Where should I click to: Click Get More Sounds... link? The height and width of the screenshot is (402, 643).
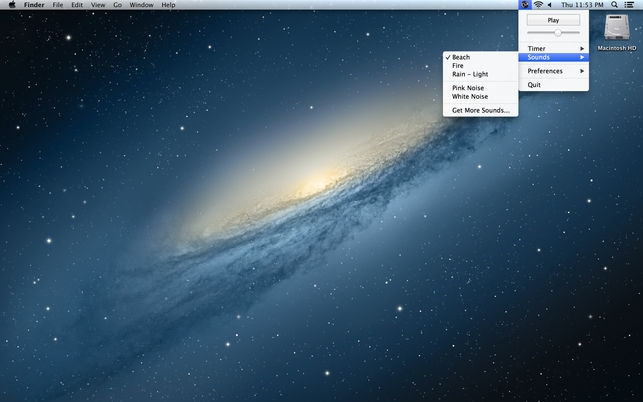tap(480, 110)
